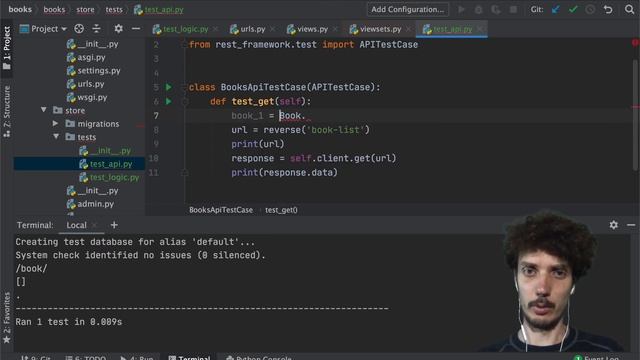
Task: Click test_api.py breadcrumb in navigation bar
Action: 159,9
